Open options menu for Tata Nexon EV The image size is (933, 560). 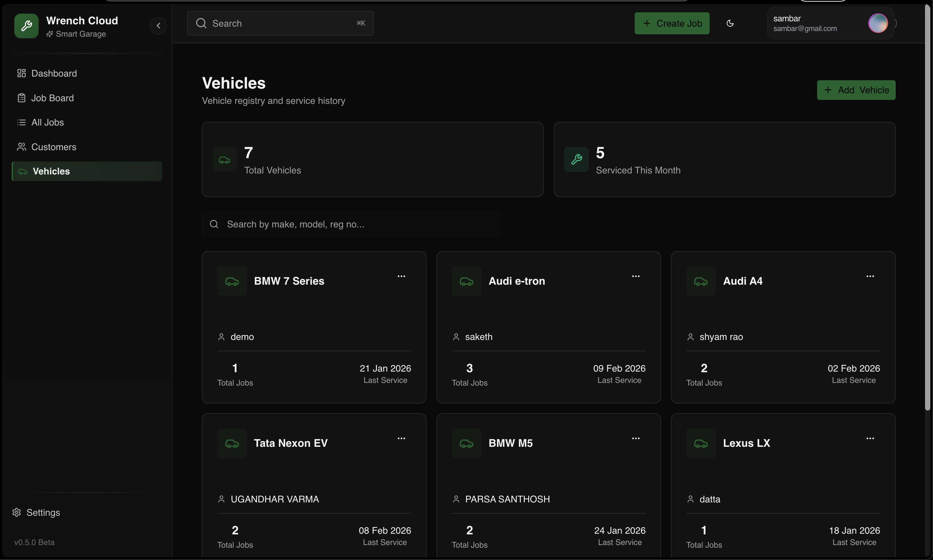401,438
